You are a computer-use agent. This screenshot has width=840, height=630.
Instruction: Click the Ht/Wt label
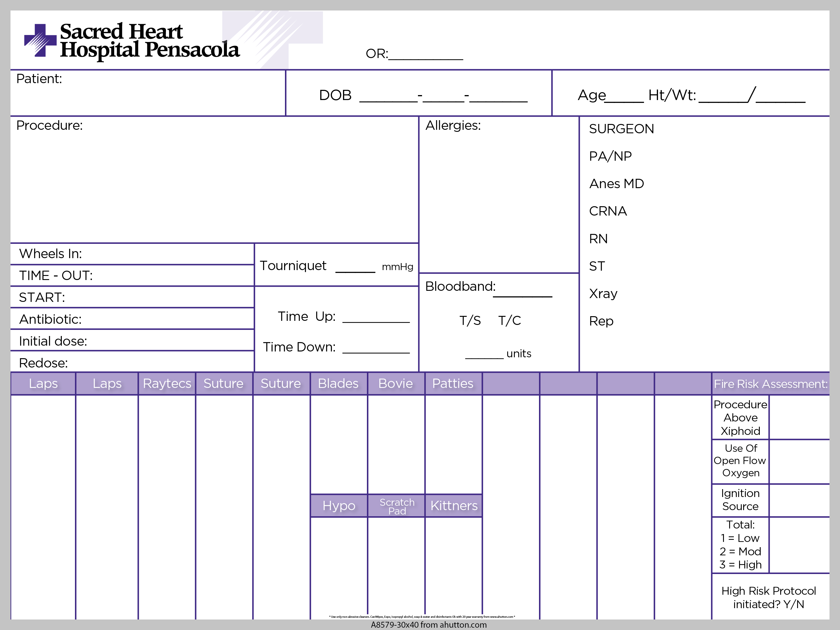click(672, 95)
